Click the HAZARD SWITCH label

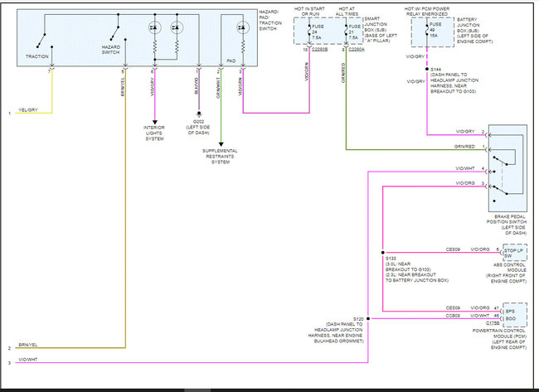pos(110,50)
